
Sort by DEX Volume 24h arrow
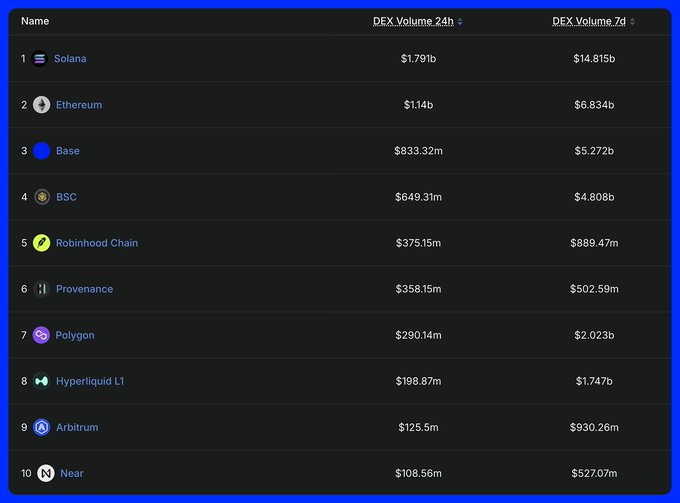pyautogui.click(x=460, y=22)
